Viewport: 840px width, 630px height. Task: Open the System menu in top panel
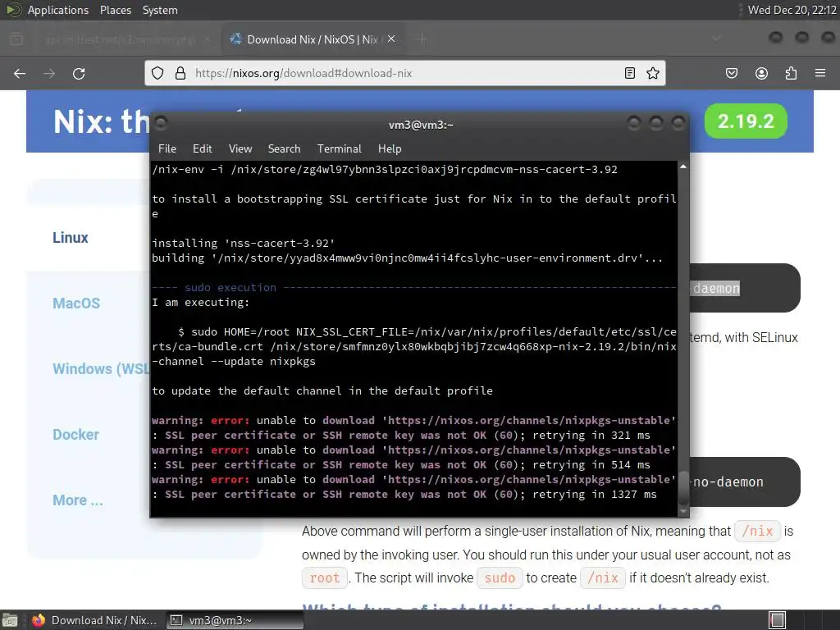pos(160,10)
